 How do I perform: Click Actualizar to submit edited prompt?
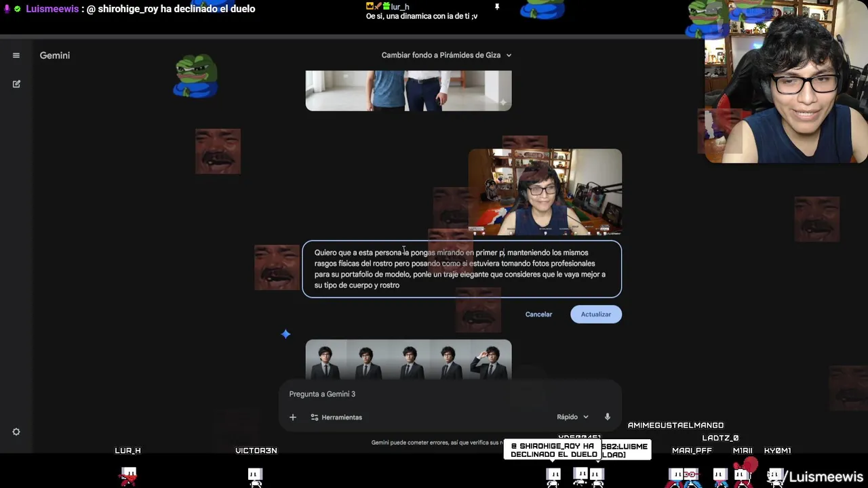(596, 314)
